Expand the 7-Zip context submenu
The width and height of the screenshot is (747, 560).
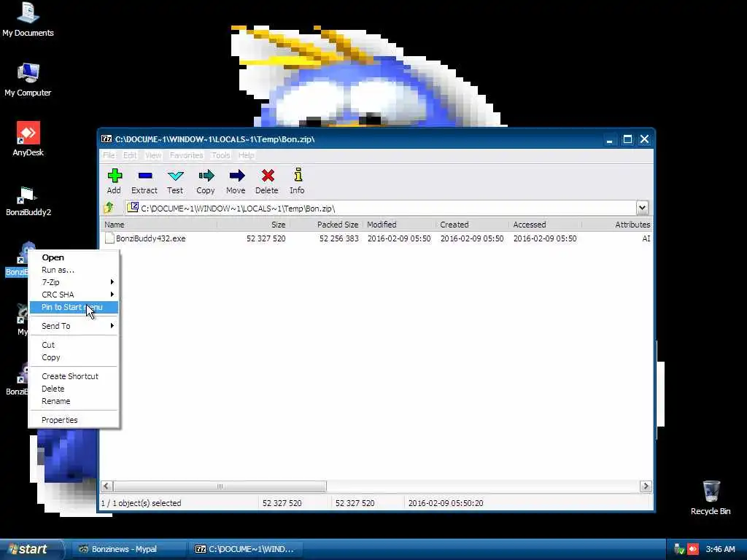point(74,282)
